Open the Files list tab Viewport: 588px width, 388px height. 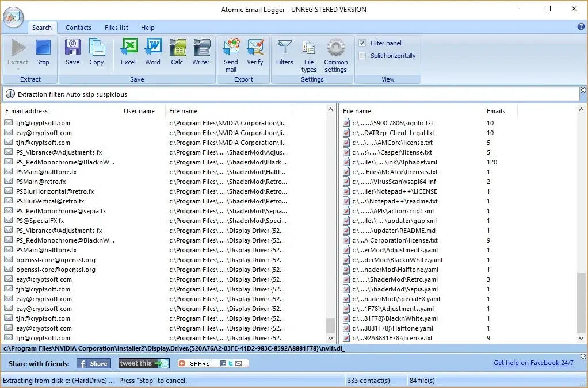click(x=116, y=28)
